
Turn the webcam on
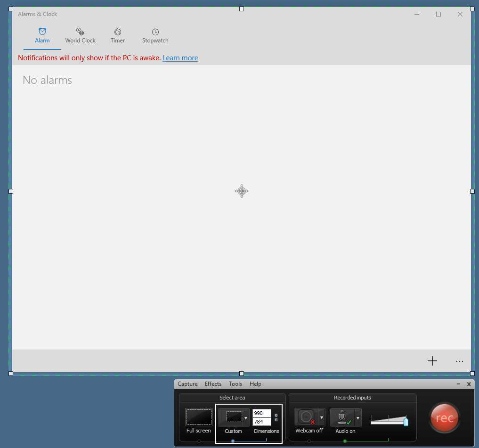[x=307, y=417]
